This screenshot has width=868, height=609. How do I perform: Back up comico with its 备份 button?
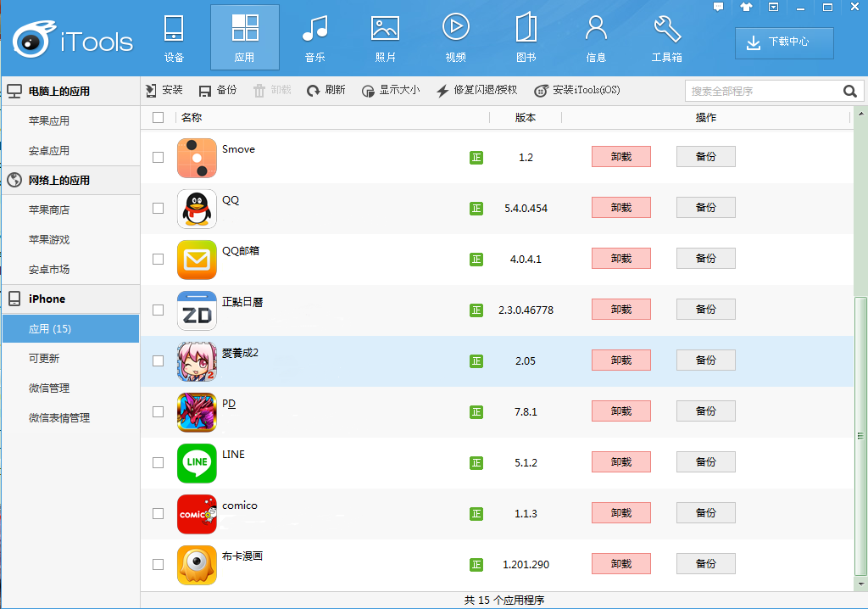click(x=706, y=513)
